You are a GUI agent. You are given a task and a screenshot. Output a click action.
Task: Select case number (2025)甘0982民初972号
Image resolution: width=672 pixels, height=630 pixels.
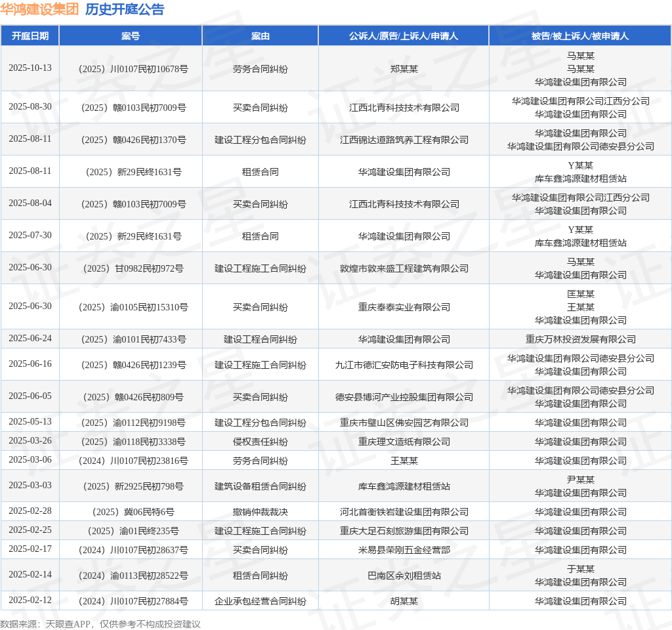click(133, 268)
